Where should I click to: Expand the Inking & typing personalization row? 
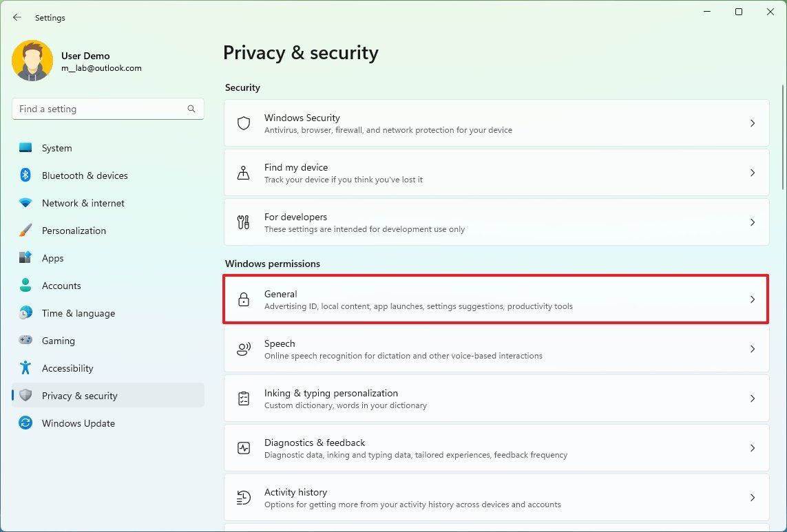(496, 398)
